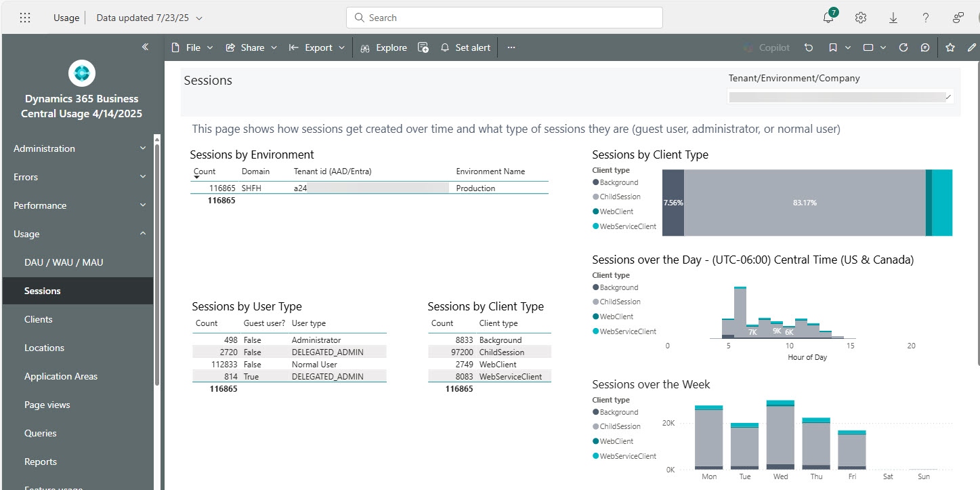The width and height of the screenshot is (980, 490).
Task: Expand the Administration section
Action: point(79,148)
